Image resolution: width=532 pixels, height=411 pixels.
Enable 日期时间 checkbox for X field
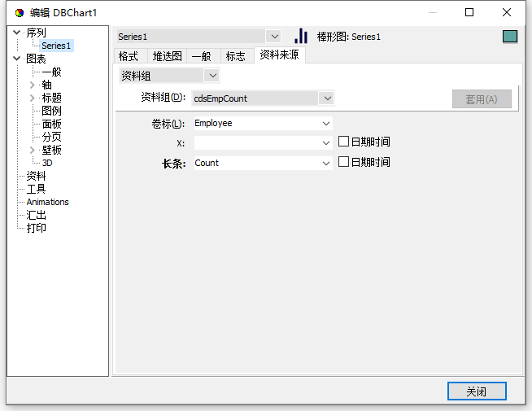(x=343, y=142)
